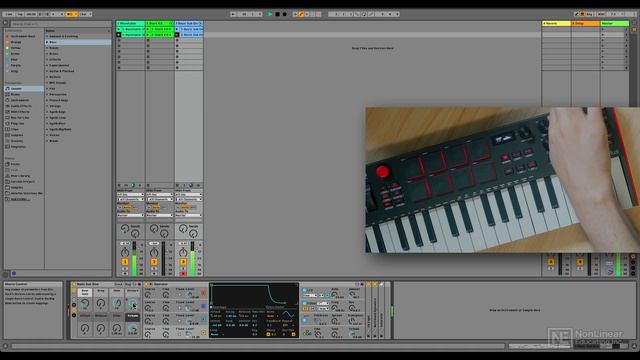This screenshot has width=640, height=360.
Task: Select the 2 Stack Kit track header
Action: (x=160, y=24)
